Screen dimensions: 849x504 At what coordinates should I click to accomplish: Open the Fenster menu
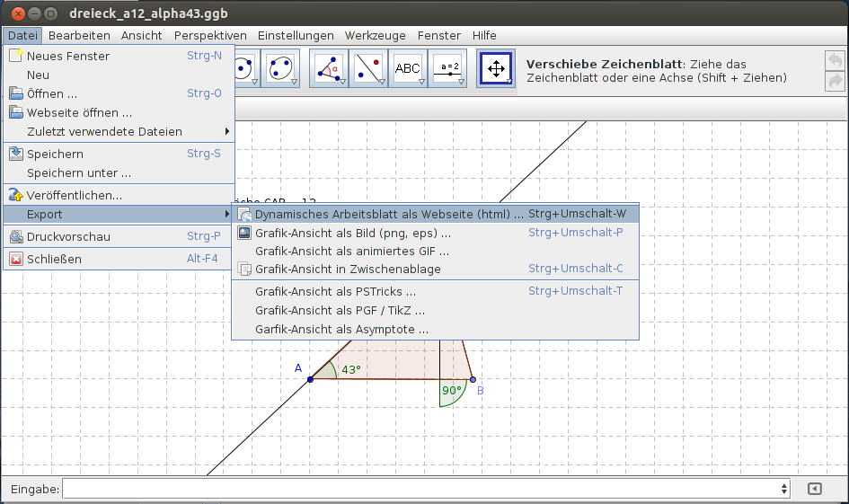(439, 35)
